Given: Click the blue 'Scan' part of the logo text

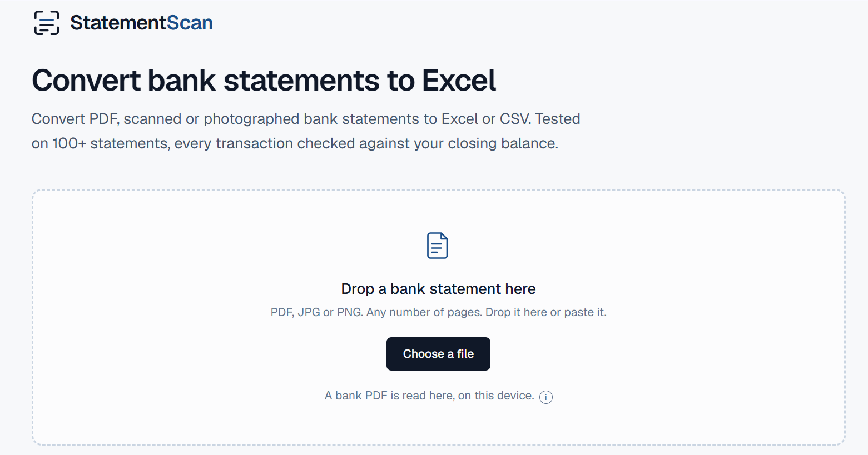Looking at the screenshot, I should [x=190, y=23].
